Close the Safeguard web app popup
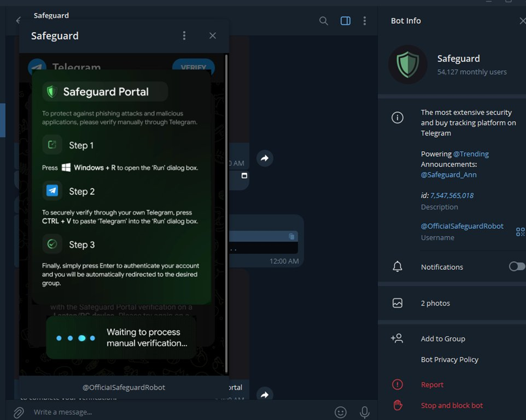Viewport: 526px width, 420px height. (213, 36)
